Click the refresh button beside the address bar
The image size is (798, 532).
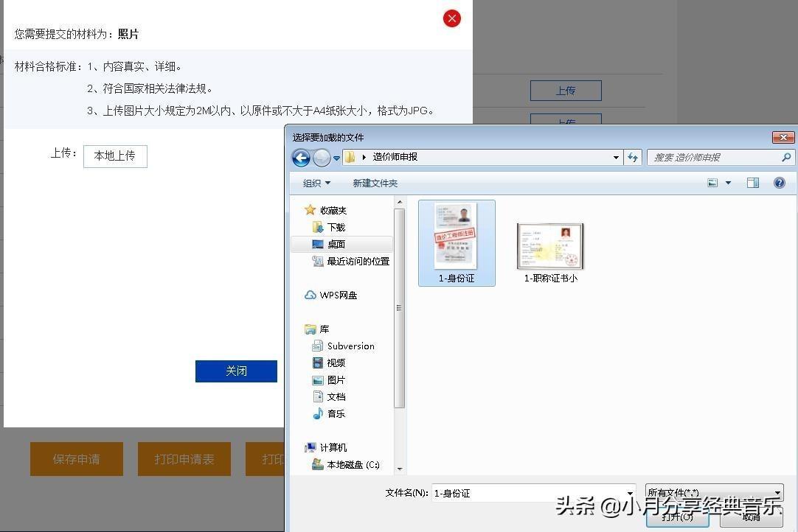coord(632,157)
